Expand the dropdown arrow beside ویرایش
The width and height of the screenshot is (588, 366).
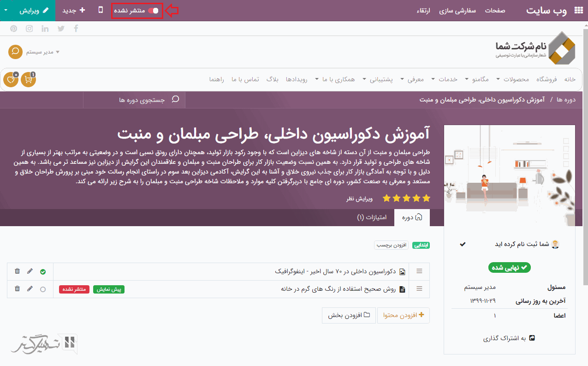click(6, 10)
